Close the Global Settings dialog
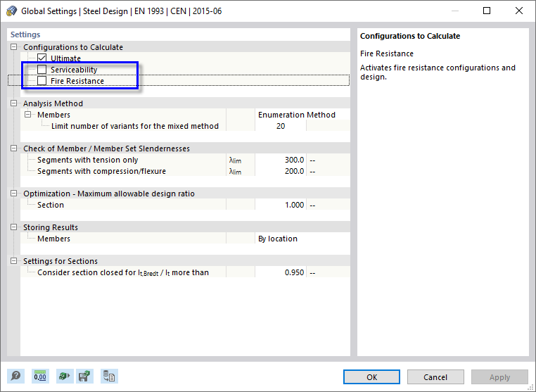Image resolution: width=536 pixels, height=392 pixels. [519, 11]
